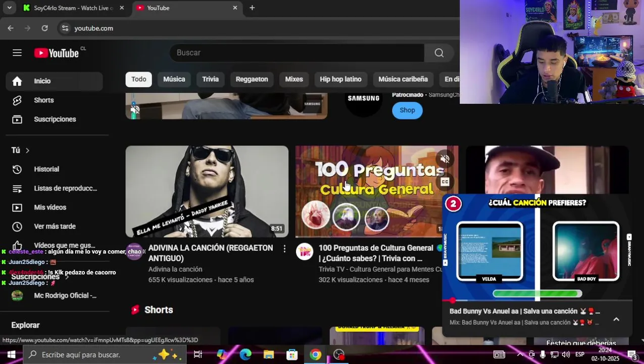
Task: Open 100 Preguntas de Cultura General title
Action: 376,253
